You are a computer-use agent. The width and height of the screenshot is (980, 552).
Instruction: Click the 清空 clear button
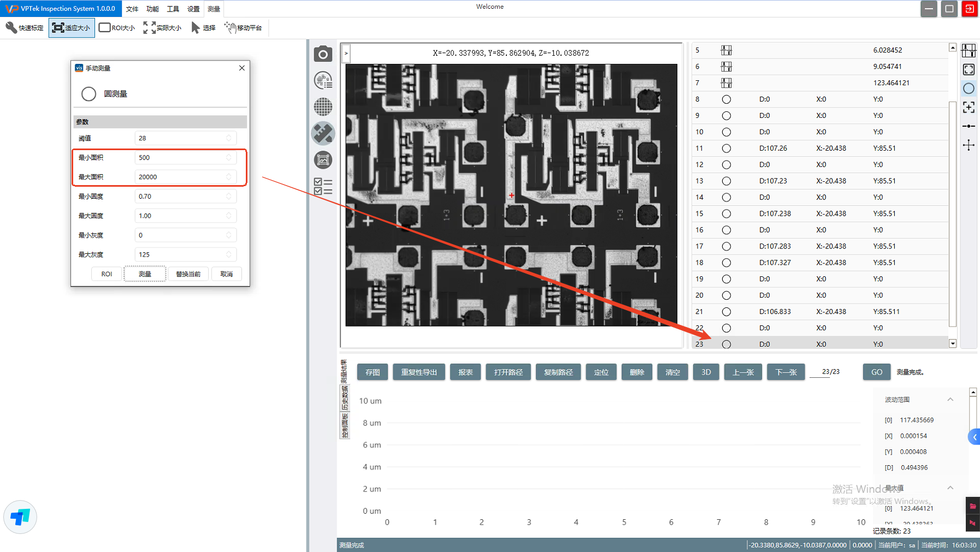tap(672, 372)
